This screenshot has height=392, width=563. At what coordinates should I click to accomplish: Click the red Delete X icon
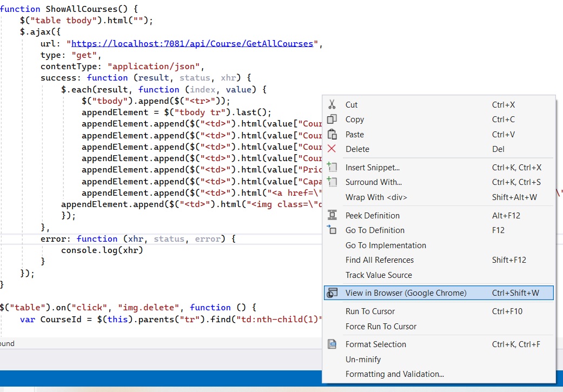pos(332,149)
